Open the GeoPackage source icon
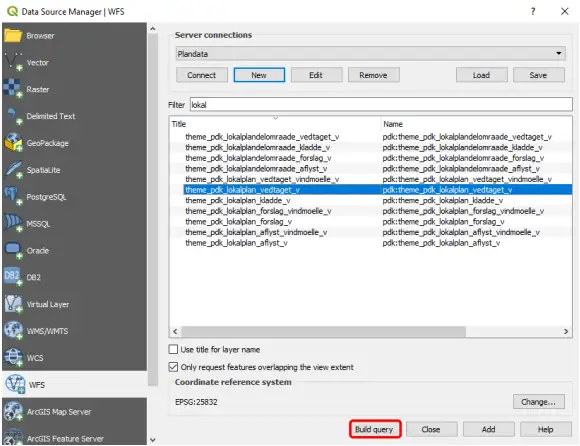Viewport: 580px width, 446px height. click(x=13, y=143)
